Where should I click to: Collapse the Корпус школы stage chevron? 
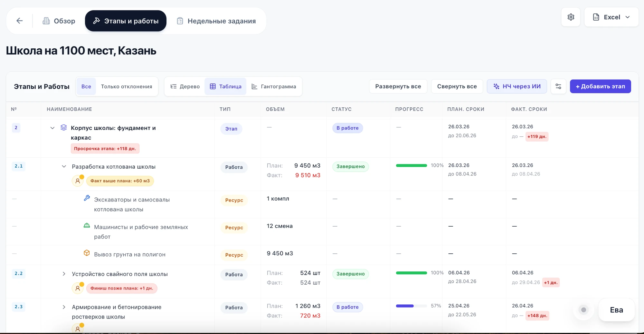point(52,128)
